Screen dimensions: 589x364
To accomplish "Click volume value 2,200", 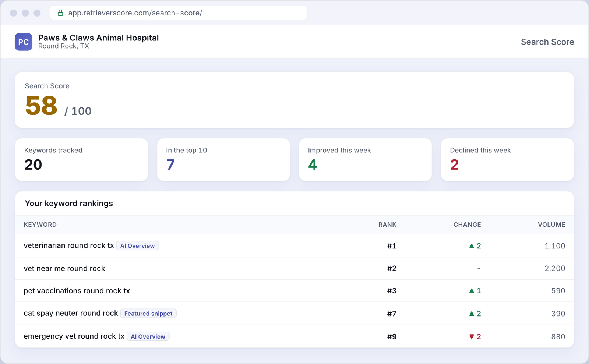I will click(x=555, y=268).
